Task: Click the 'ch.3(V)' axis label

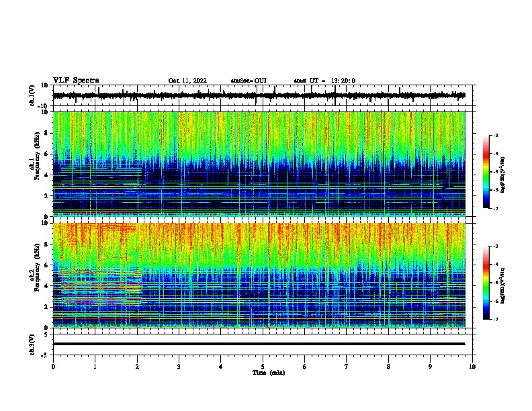Action: [32, 345]
